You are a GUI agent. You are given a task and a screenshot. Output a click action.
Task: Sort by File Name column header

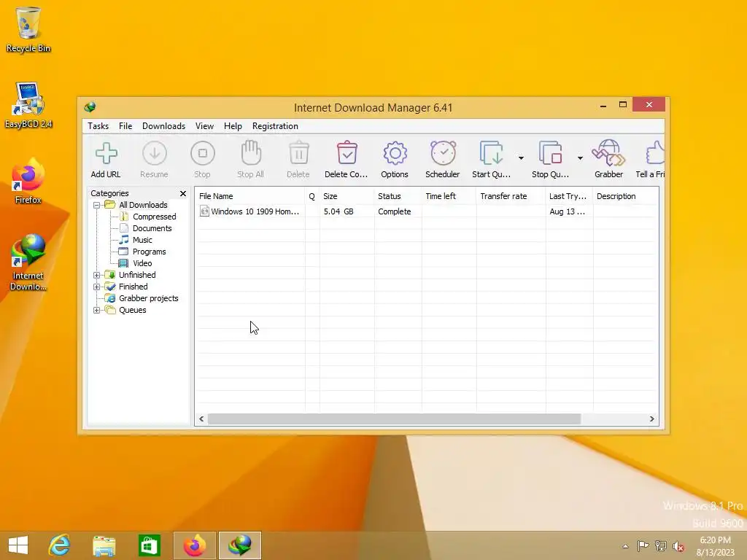250,196
